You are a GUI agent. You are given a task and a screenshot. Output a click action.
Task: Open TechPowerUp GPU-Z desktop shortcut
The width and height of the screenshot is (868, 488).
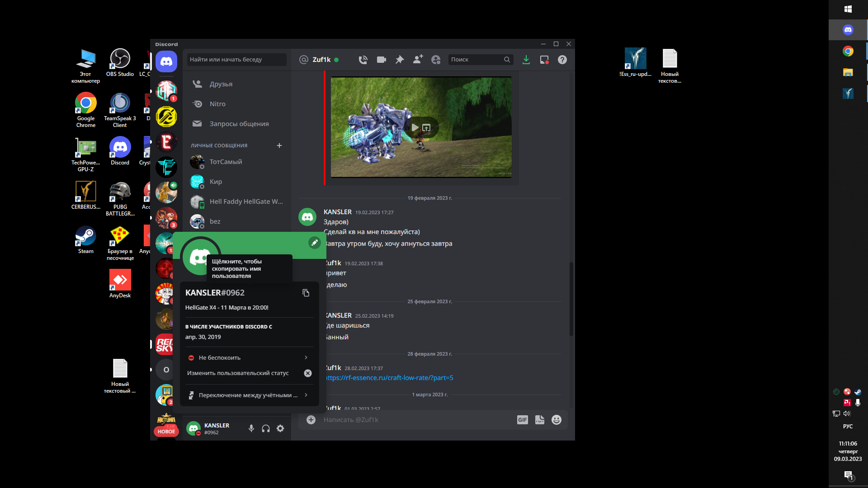[x=86, y=155]
